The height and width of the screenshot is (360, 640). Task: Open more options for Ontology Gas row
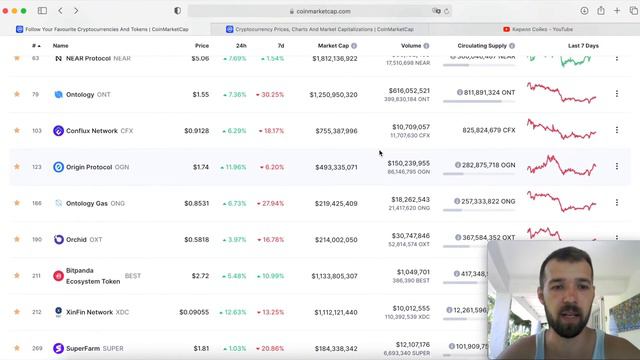(617, 202)
